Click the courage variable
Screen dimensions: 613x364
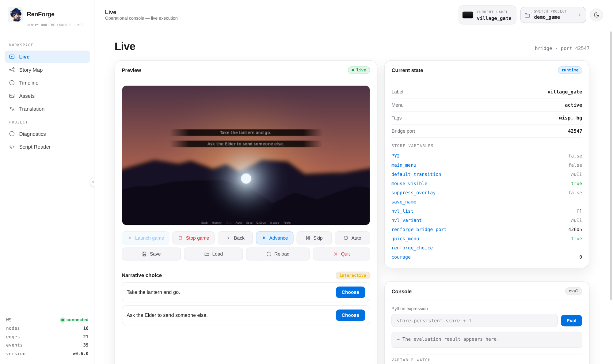tap(401, 257)
